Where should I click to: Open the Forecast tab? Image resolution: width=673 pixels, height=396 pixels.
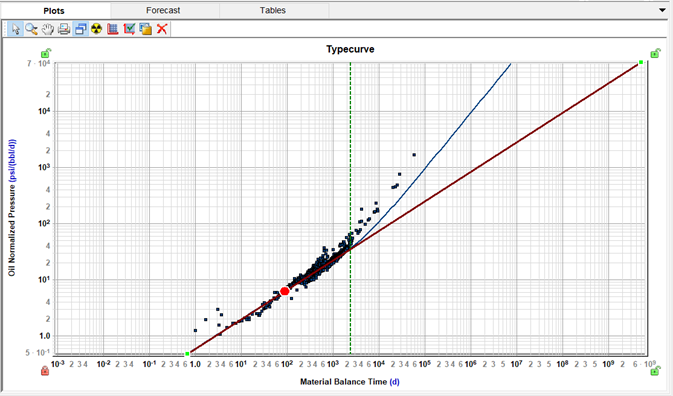pos(163,10)
